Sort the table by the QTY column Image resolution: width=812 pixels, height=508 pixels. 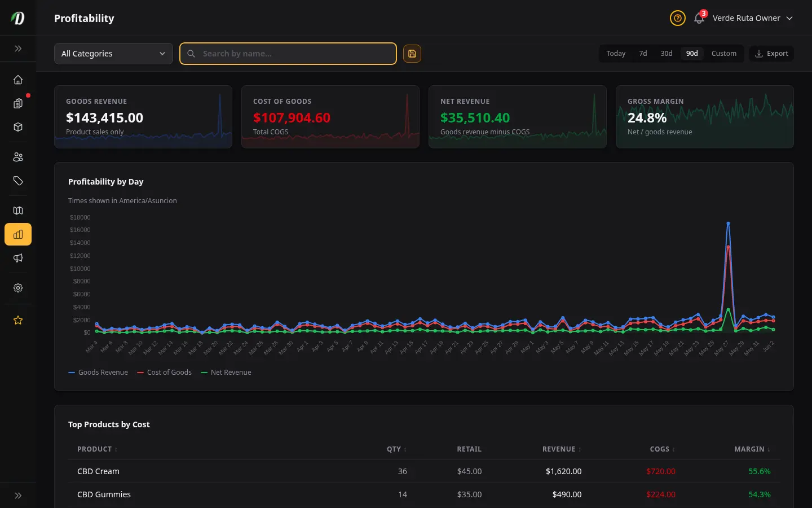[x=396, y=449]
